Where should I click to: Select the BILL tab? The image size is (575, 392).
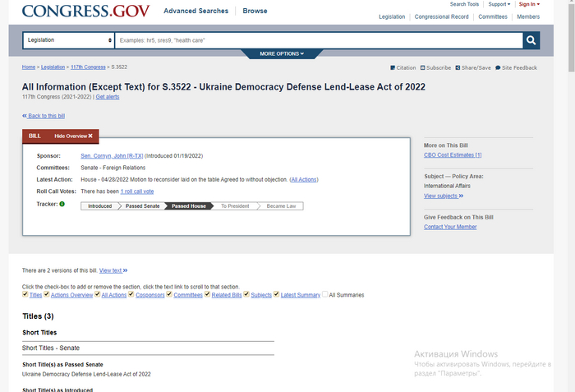(34, 136)
